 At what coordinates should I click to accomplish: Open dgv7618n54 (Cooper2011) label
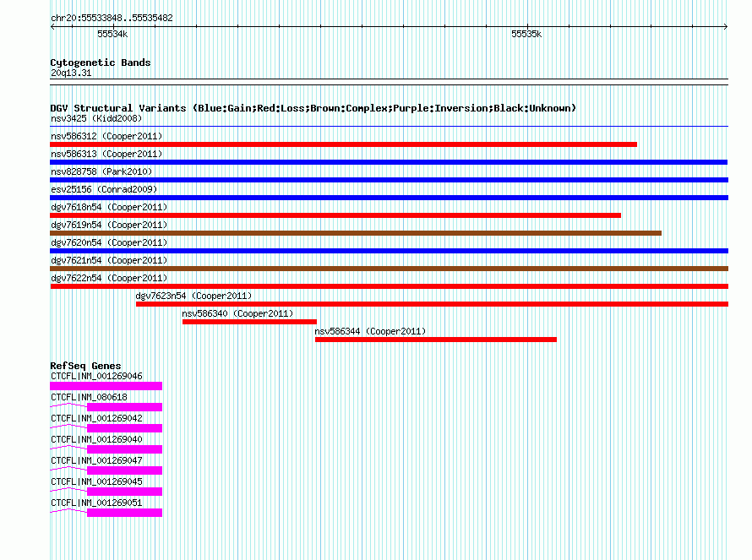click(x=109, y=207)
